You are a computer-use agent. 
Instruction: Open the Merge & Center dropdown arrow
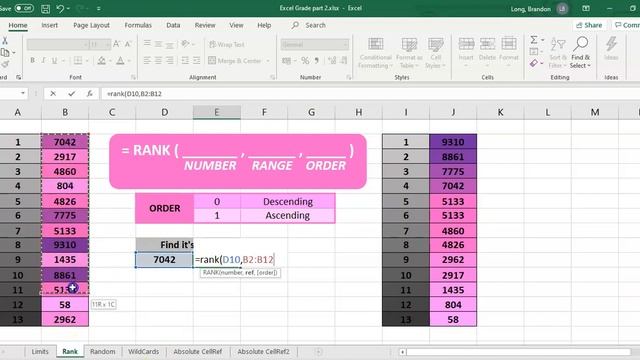(268, 61)
